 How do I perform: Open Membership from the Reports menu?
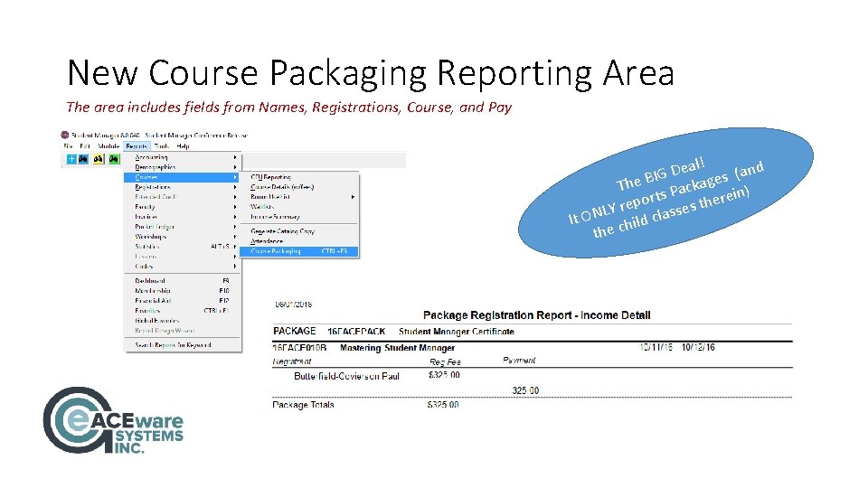click(x=152, y=291)
